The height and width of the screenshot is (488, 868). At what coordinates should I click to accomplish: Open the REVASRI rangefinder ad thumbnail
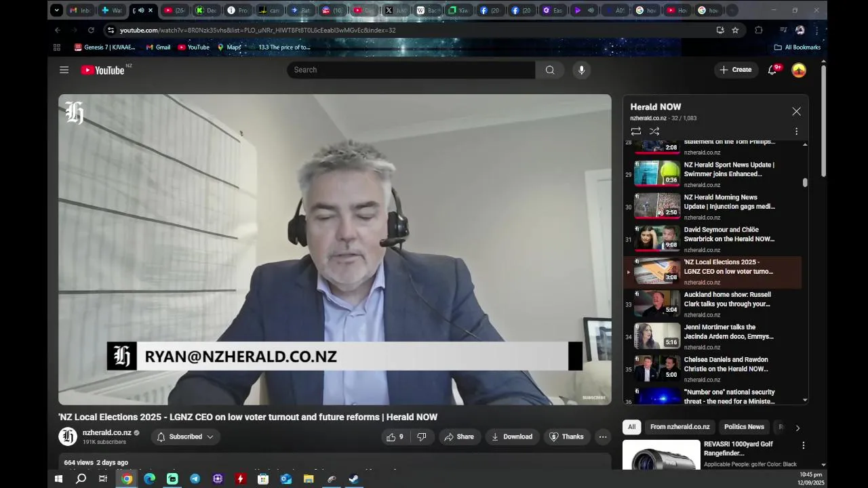pos(661,455)
